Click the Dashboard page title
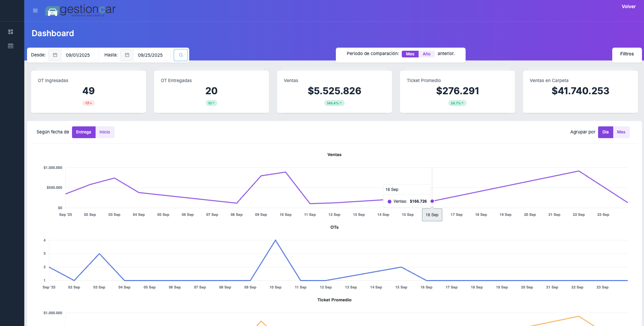Viewport: 644px width, 326px height. (x=53, y=33)
